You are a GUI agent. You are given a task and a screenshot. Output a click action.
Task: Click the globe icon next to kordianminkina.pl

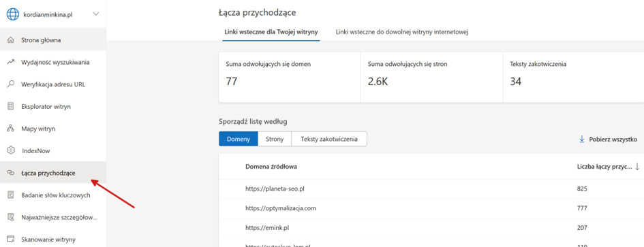13,14
